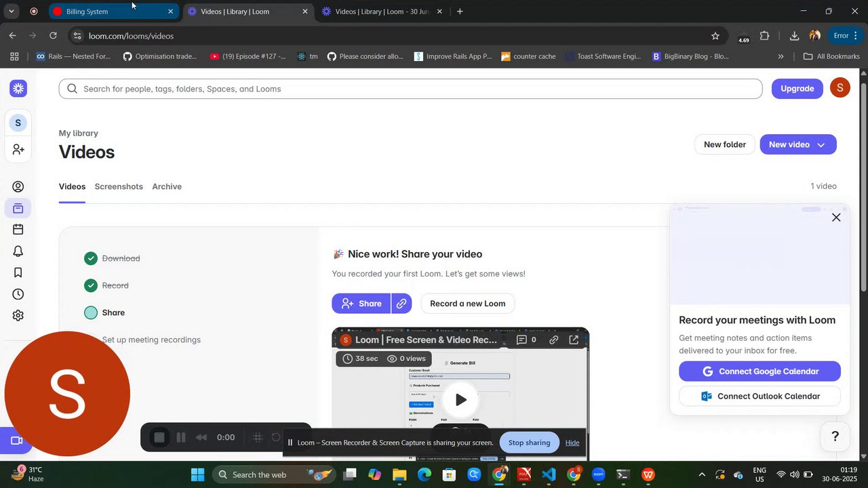Screen dimensions: 868x488
Task: Open the tab search dropdown in Chrome
Action: click(x=11, y=12)
